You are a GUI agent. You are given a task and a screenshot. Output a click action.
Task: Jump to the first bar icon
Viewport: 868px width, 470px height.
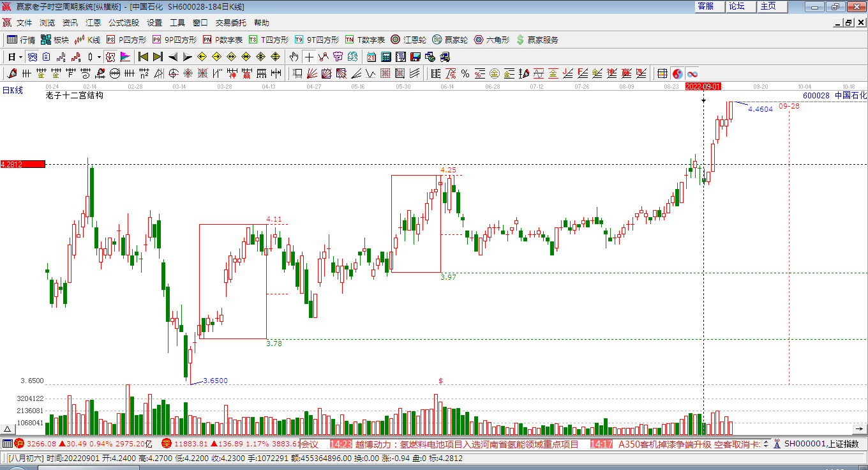(144, 57)
